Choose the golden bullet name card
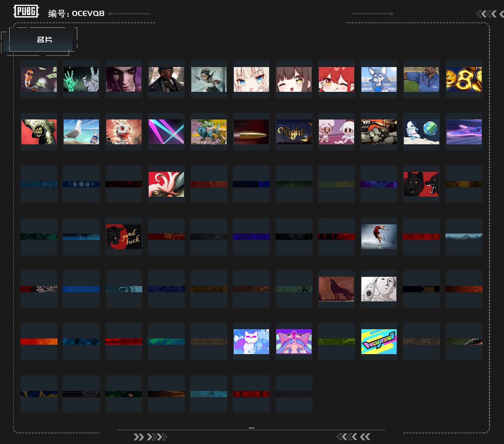The width and height of the screenshot is (504, 444). (x=251, y=132)
